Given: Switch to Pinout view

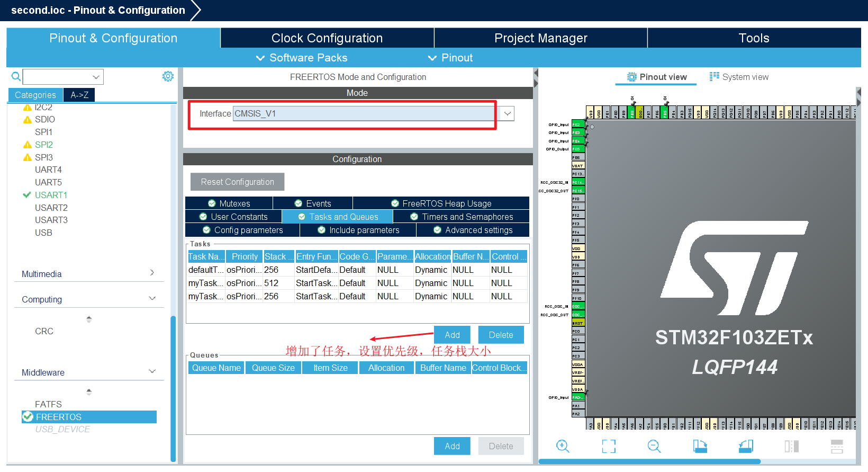Looking at the screenshot, I should click(657, 77).
